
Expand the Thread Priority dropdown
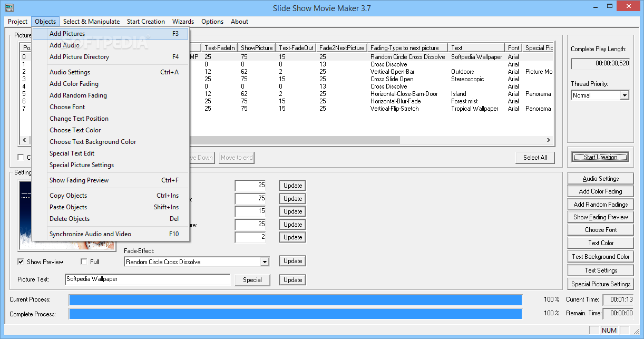[625, 95]
